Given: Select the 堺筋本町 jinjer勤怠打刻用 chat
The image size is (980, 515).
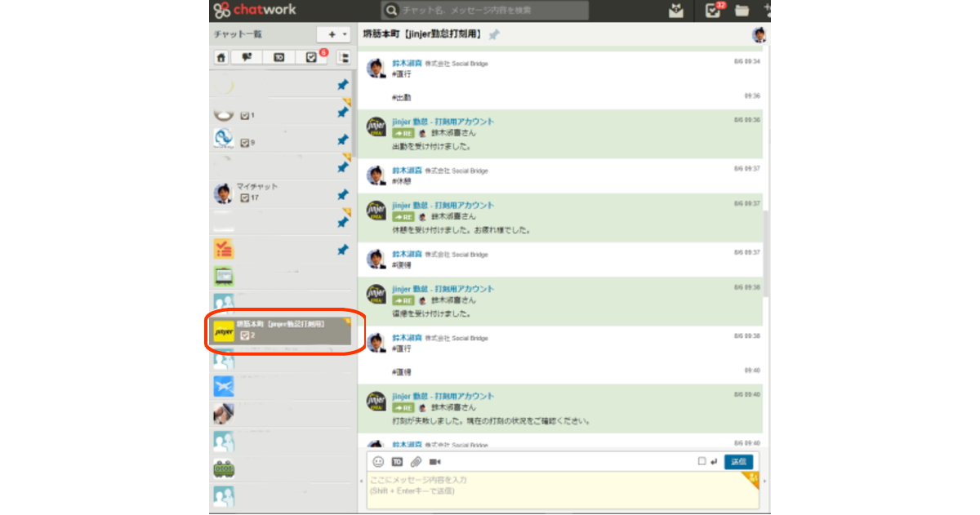Looking at the screenshot, I should (x=282, y=331).
